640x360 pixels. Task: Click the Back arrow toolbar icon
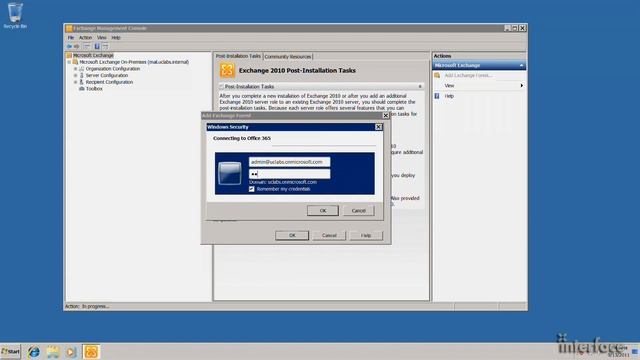(x=69, y=47)
